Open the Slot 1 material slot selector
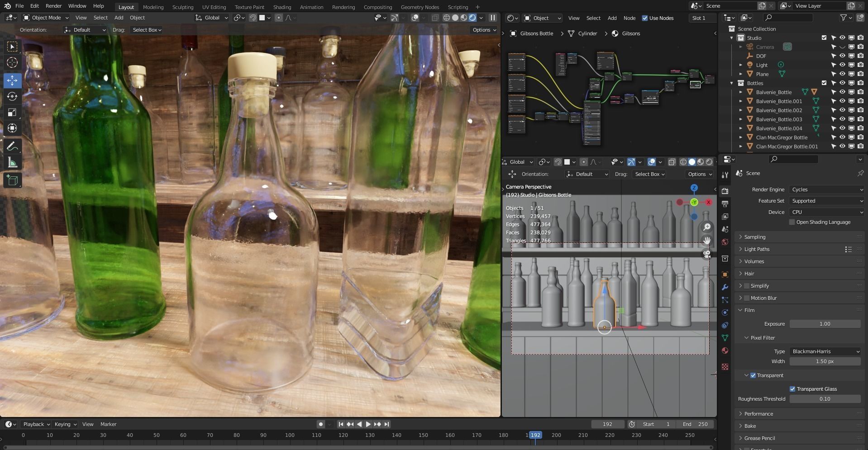868x450 pixels. coord(702,18)
